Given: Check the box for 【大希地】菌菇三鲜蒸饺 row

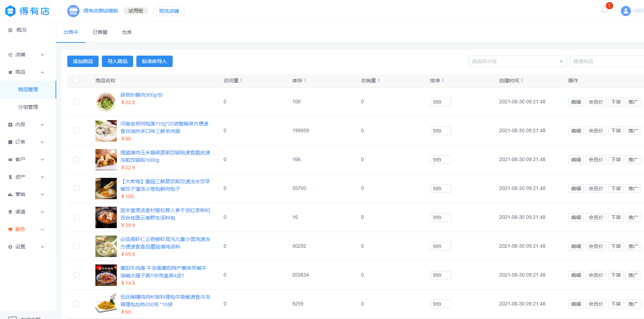Looking at the screenshot, I should coord(77,188).
